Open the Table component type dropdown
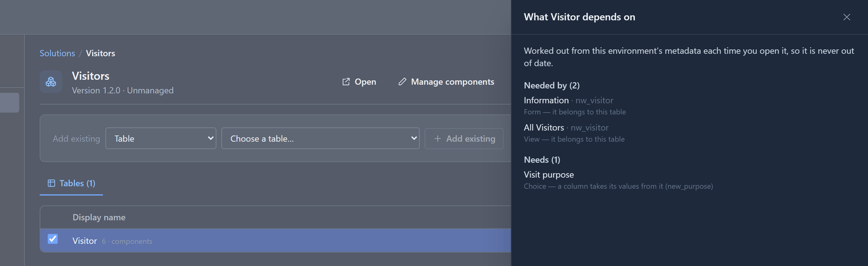This screenshot has height=266, width=868. pos(161,138)
